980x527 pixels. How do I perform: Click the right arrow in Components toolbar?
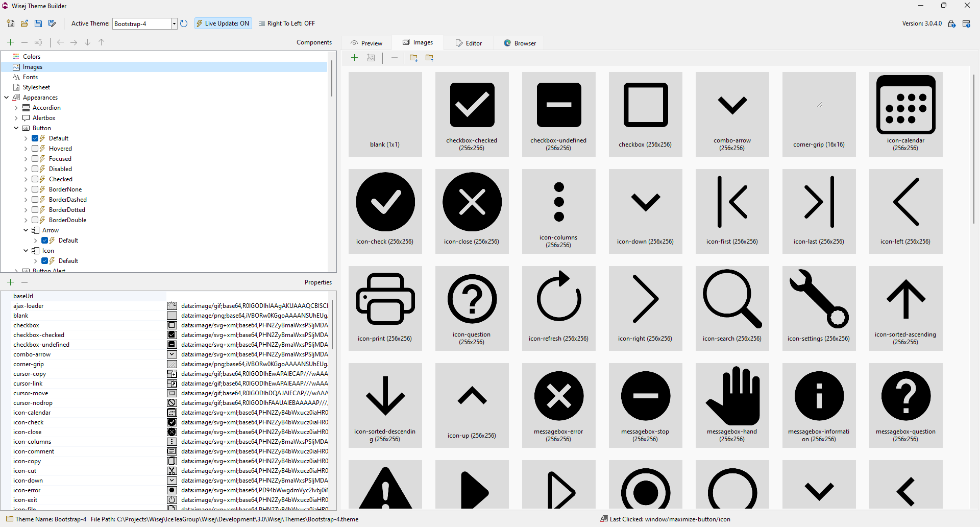click(74, 42)
